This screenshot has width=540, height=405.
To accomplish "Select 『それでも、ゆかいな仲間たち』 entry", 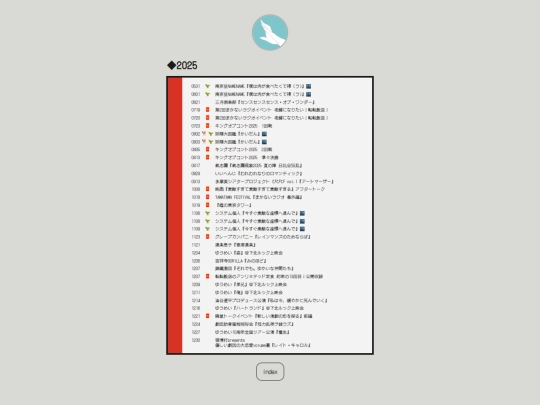I will coord(254,269).
